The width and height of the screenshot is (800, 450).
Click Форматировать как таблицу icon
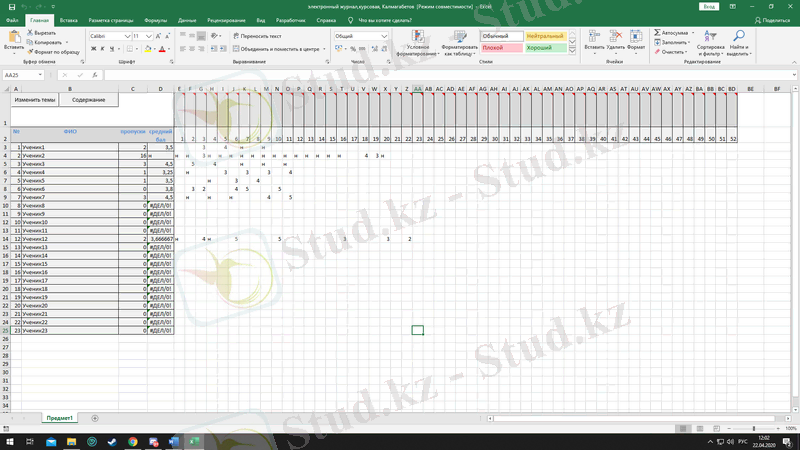click(x=460, y=36)
